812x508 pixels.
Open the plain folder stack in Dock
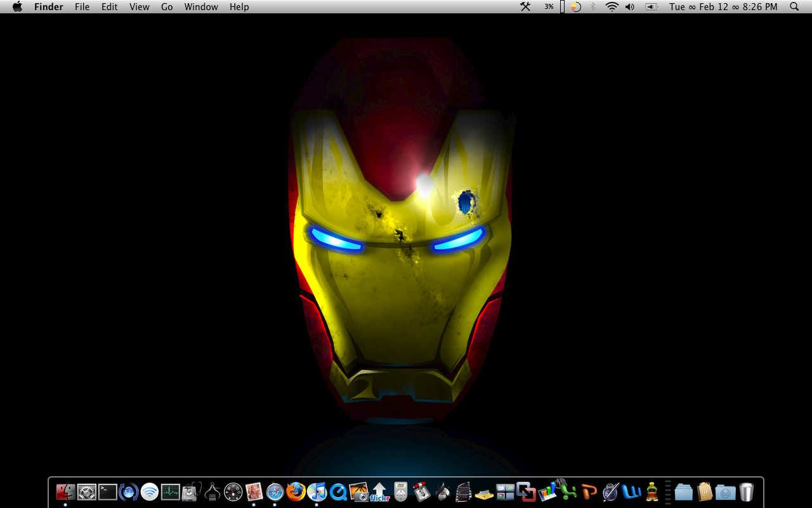point(683,491)
